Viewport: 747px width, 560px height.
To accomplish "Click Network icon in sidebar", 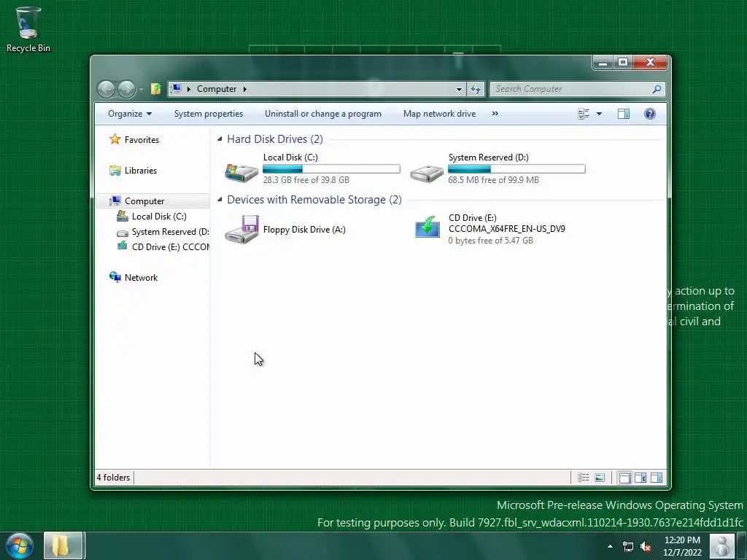I will tap(115, 277).
